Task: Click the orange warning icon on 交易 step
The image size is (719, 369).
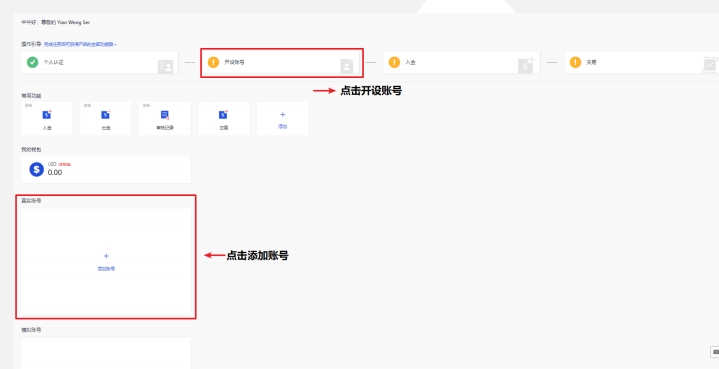Action: point(575,62)
